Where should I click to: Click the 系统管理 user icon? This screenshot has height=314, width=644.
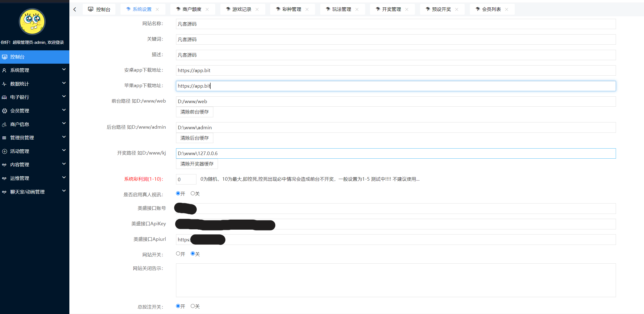(4, 70)
